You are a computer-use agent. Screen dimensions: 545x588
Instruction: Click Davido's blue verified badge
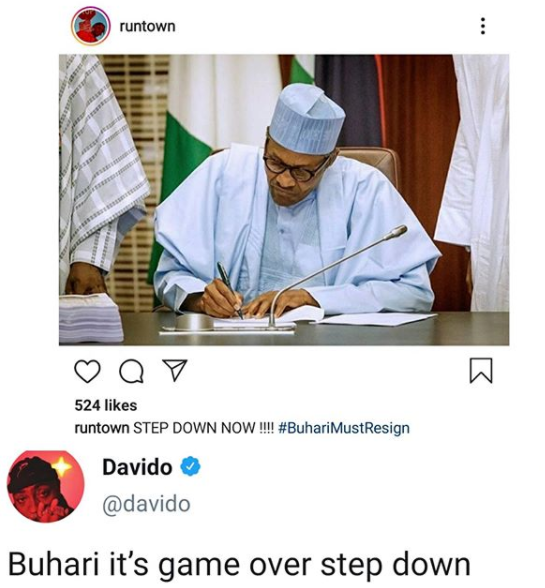coord(191,467)
